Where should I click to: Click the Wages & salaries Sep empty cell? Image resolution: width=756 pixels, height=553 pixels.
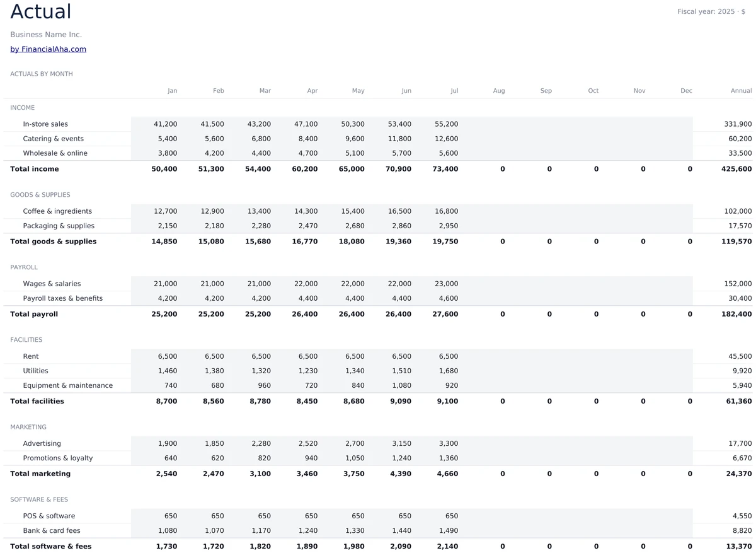tap(529, 284)
